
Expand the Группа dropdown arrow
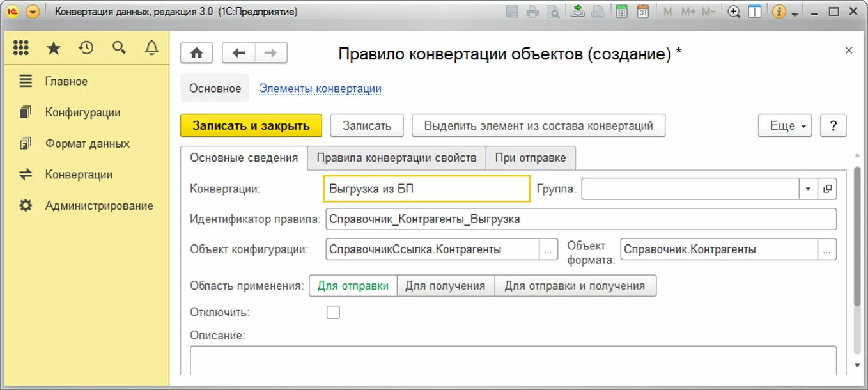pyautogui.click(x=808, y=189)
